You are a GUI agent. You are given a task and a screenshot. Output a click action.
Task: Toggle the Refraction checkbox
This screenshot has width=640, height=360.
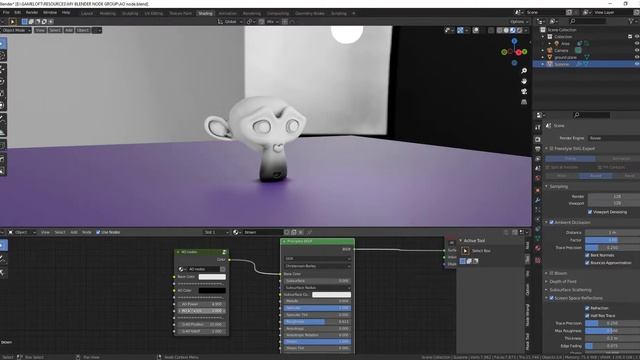point(587,308)
